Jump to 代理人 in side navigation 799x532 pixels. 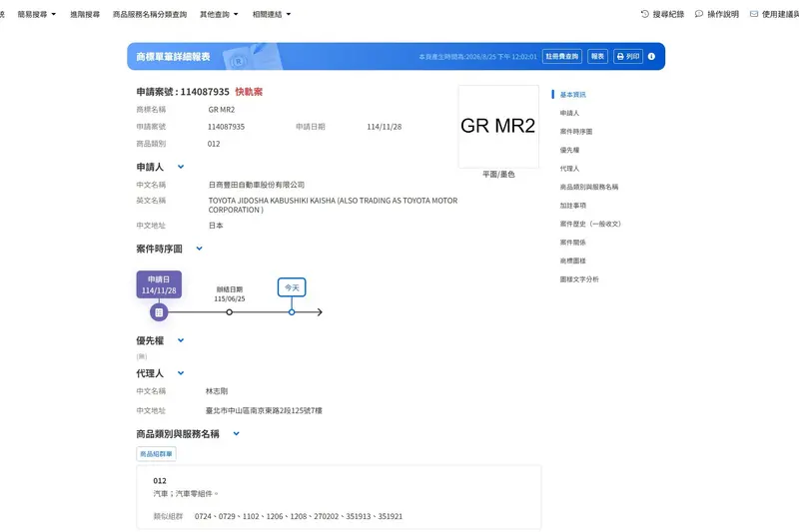coord(569,169)
